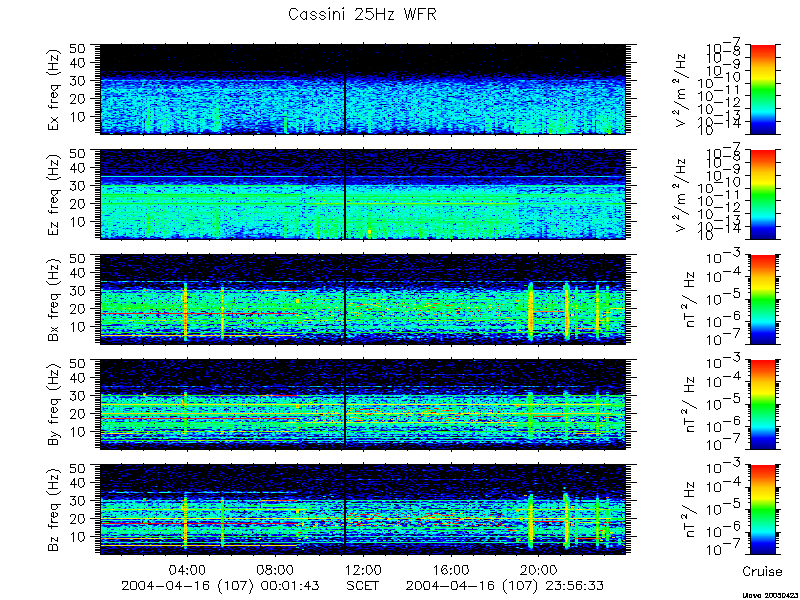The width and height of the screenshot is (800, 600).
Task: Click the 16:00 time axis label
Action: click(x=451, y=569)
